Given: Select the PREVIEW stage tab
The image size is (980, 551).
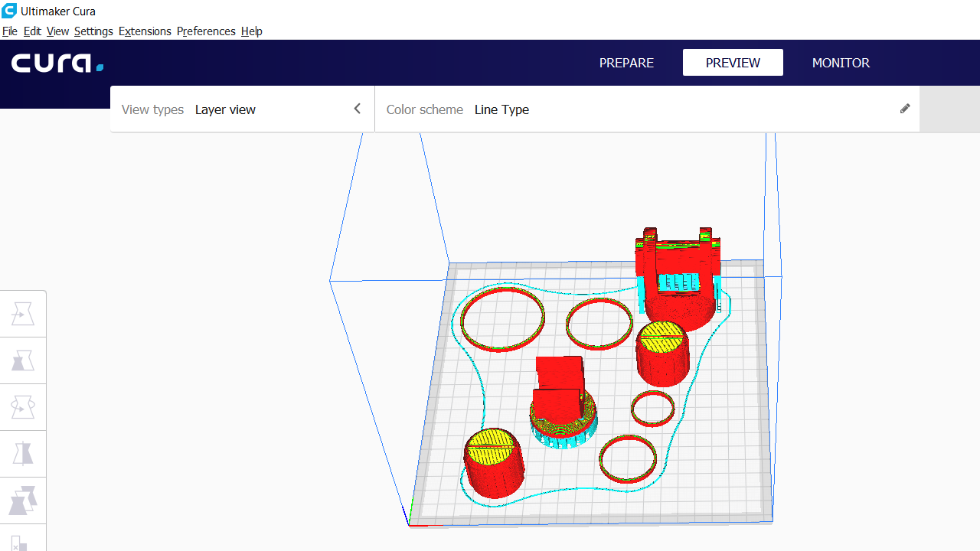Looking at the screenshot, I should (733, 63).
